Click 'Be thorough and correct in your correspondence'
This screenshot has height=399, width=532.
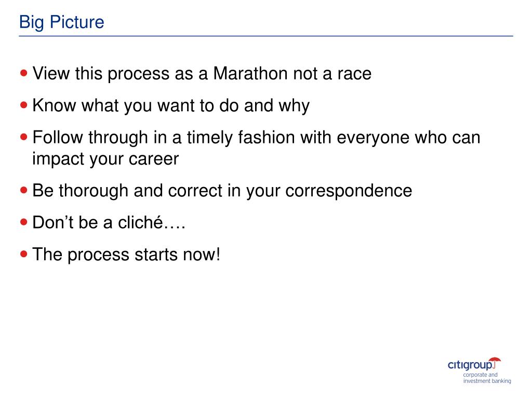point(222,191)
